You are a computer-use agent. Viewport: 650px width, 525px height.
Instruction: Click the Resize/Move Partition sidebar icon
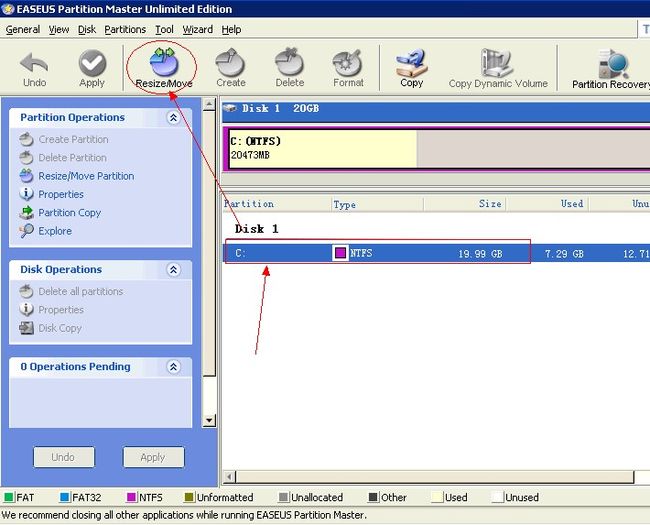coord(26,176)
